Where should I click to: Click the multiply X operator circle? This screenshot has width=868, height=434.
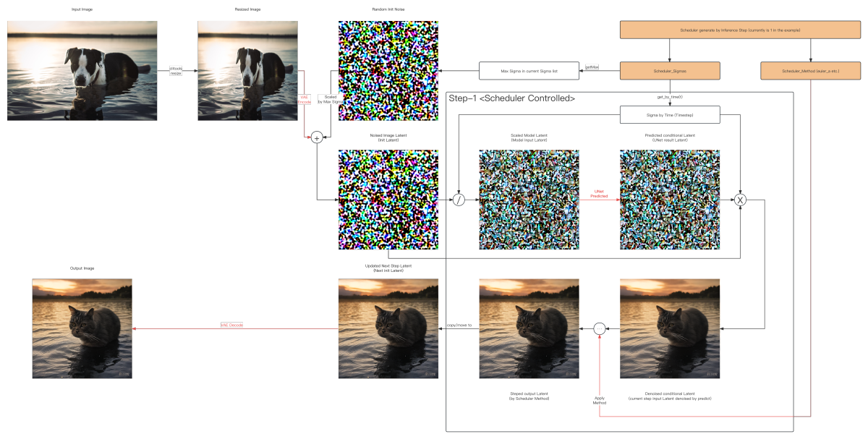[740, 200]
